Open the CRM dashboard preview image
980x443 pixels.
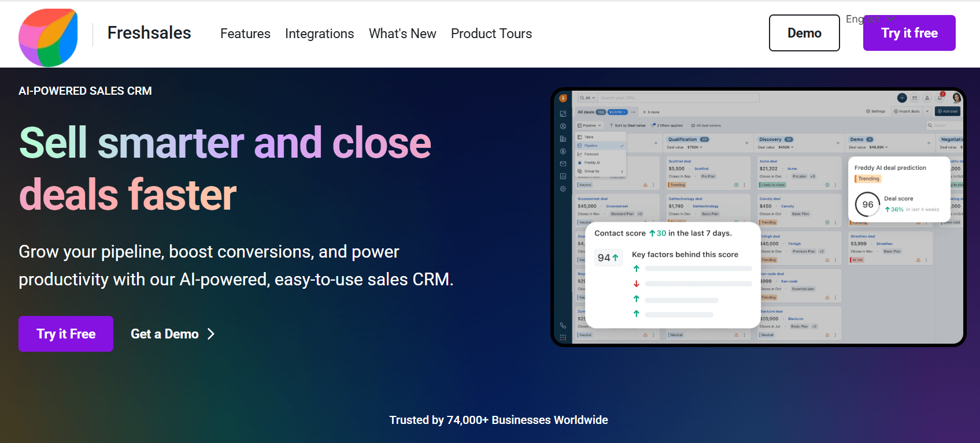click(759, 217)
